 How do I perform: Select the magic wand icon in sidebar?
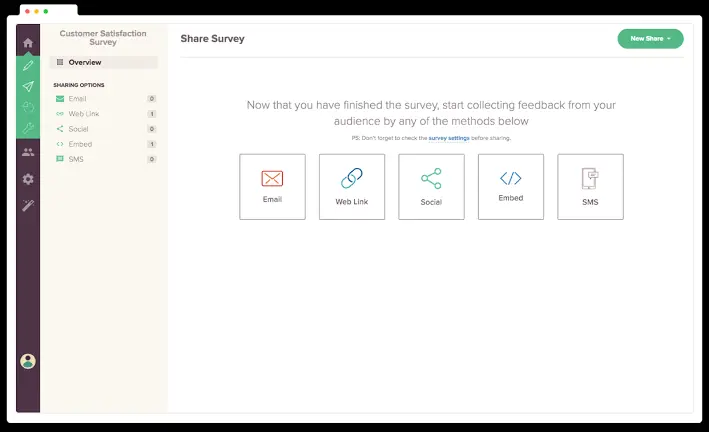(28, 205)
